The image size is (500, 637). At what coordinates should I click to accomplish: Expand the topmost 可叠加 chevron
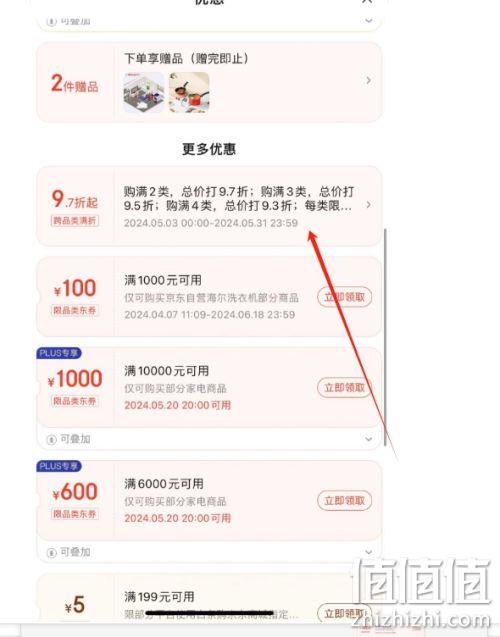click(x=368, y=20)
